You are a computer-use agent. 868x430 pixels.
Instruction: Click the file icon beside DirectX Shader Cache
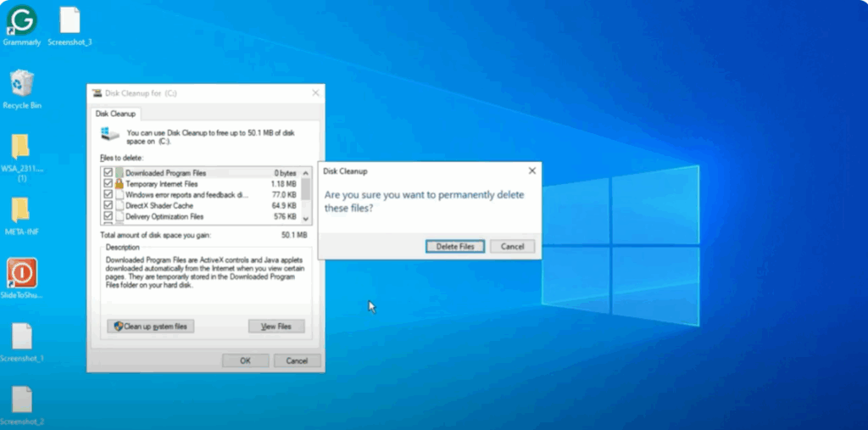coord(119,205)
